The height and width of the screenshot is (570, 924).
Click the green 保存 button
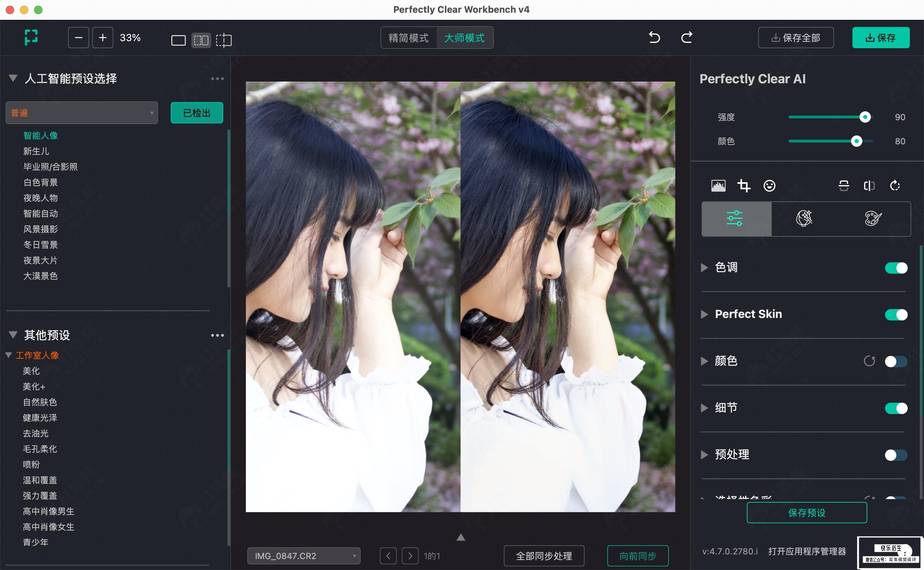coord(881,38)
